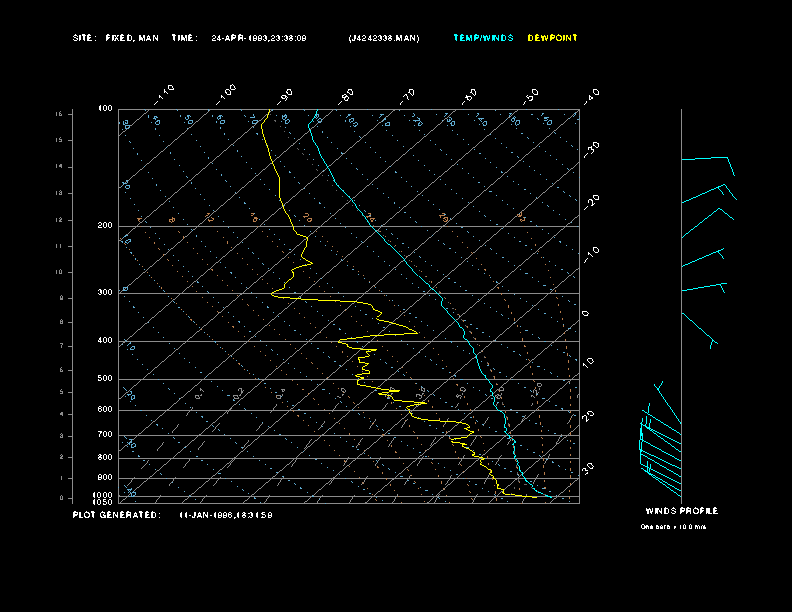Click the yellow DEWPOINT legend label

(552, 38)
